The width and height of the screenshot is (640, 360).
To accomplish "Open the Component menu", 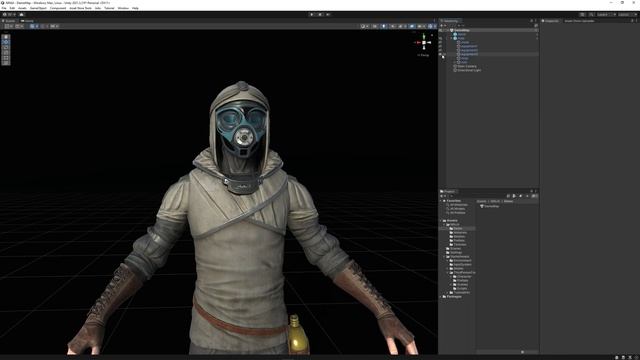I will tap(58, 8).
